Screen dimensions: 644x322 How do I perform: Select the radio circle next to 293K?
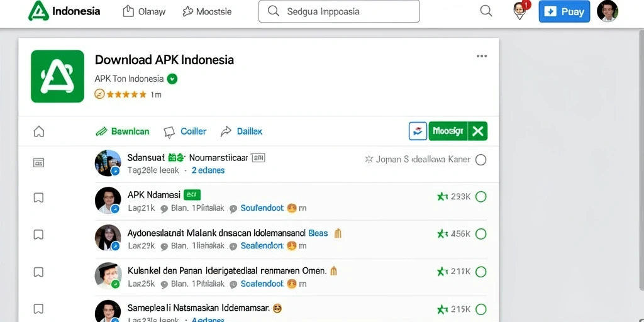(x=480, y=197)
